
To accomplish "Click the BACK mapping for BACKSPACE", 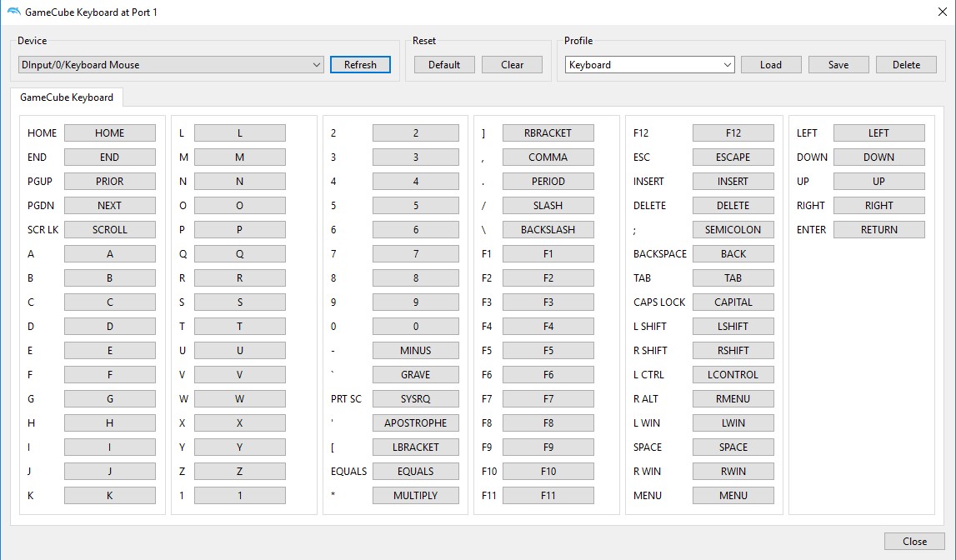I will point(733,253).
